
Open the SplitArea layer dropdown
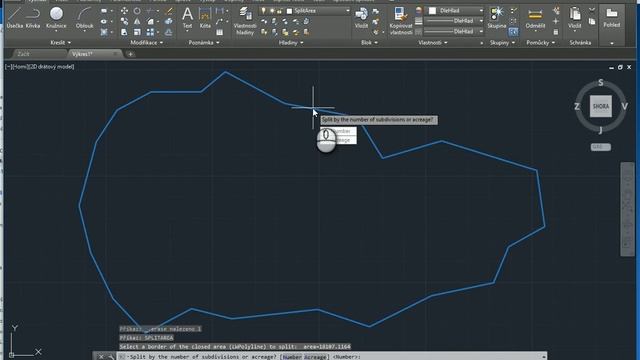coord(348,11)
